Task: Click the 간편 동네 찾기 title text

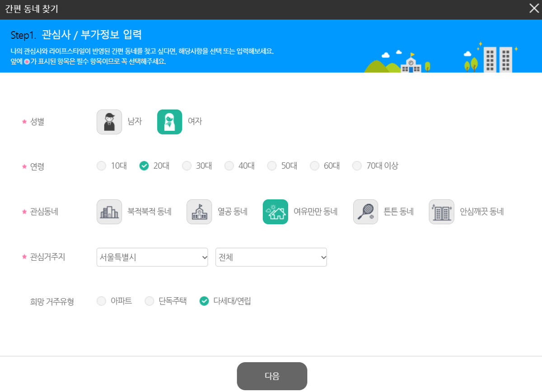Action: click(31, 9)
